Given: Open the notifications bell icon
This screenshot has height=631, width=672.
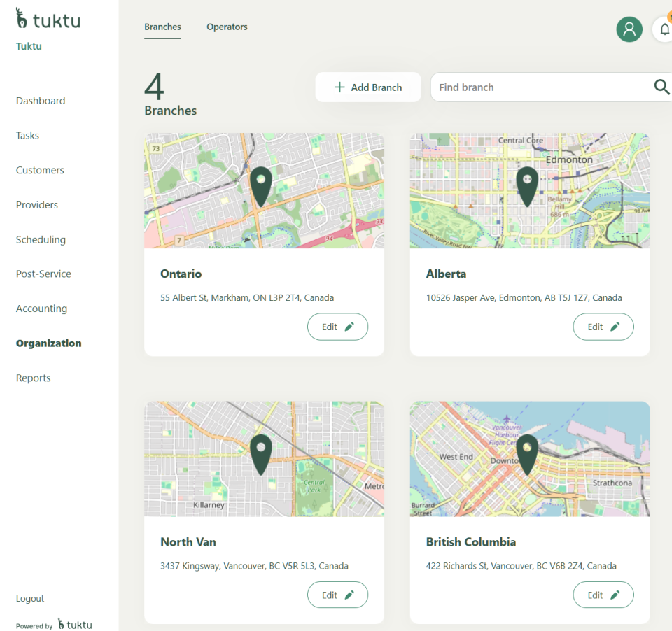Looking at the screenshot, I should [664, 29].
